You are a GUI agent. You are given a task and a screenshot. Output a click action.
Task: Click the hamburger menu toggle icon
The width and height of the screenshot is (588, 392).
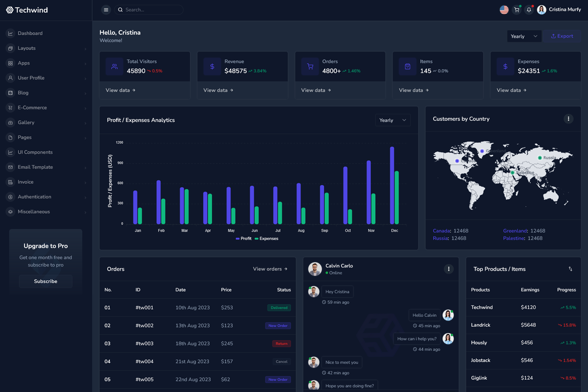(106, 10)
